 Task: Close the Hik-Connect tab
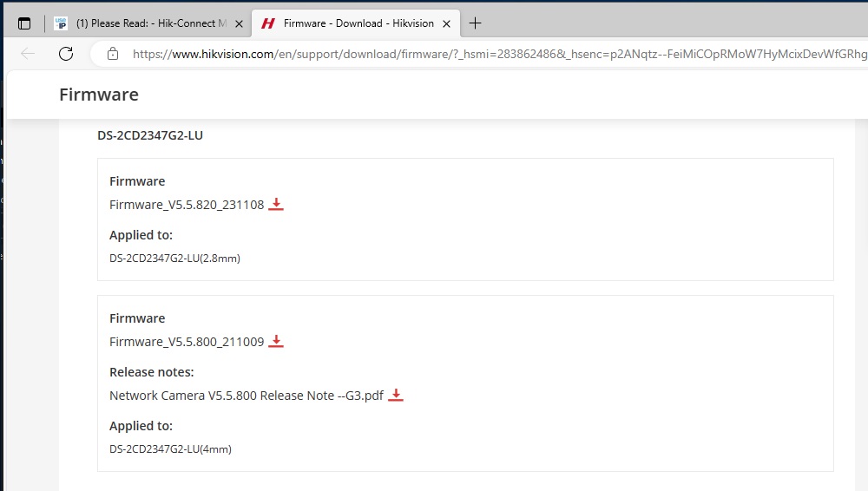pos(240,23)
